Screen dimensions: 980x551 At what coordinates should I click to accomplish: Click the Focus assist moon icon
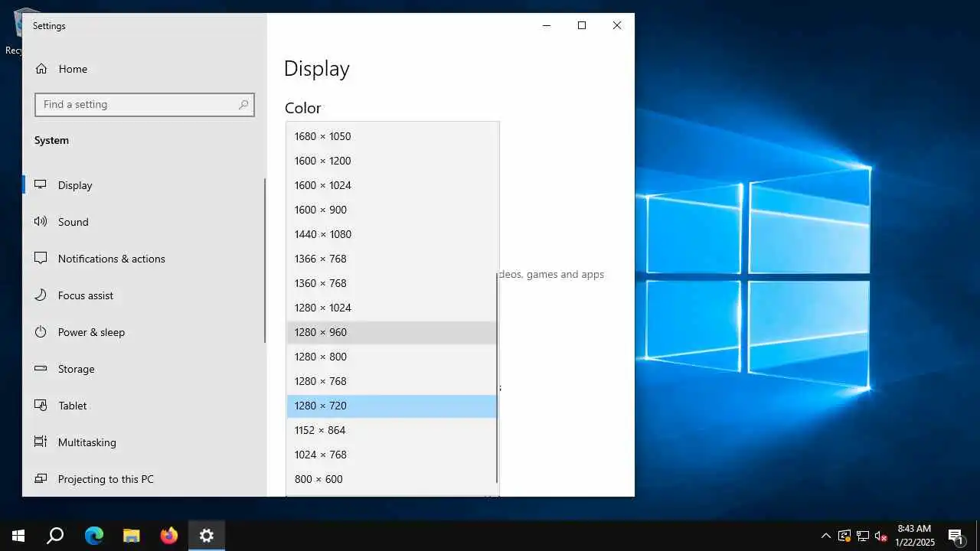point(41,295)
